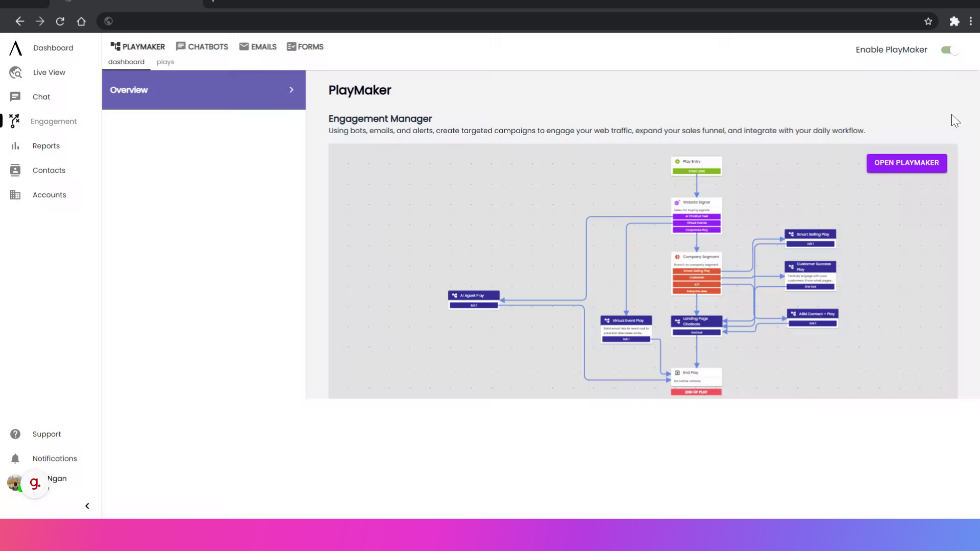
Task: Click the Notifications bell icon
Action: (15, 459)
